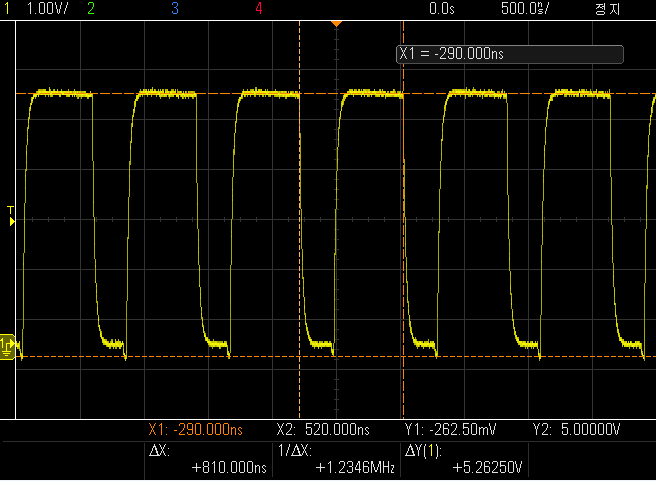Click the trigger level T marker
The width and height of the screenshot is (656, 481).
[11, 216]
